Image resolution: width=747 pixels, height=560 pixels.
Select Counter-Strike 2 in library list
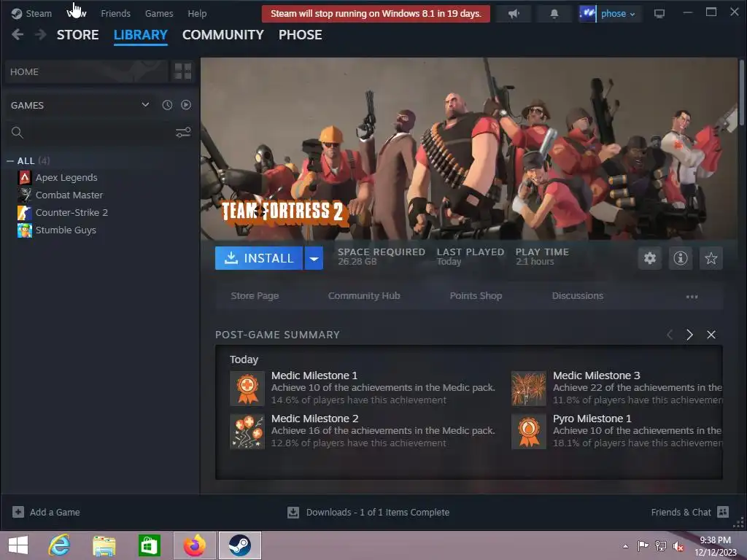pyautogui.click(x=71, y=212)
